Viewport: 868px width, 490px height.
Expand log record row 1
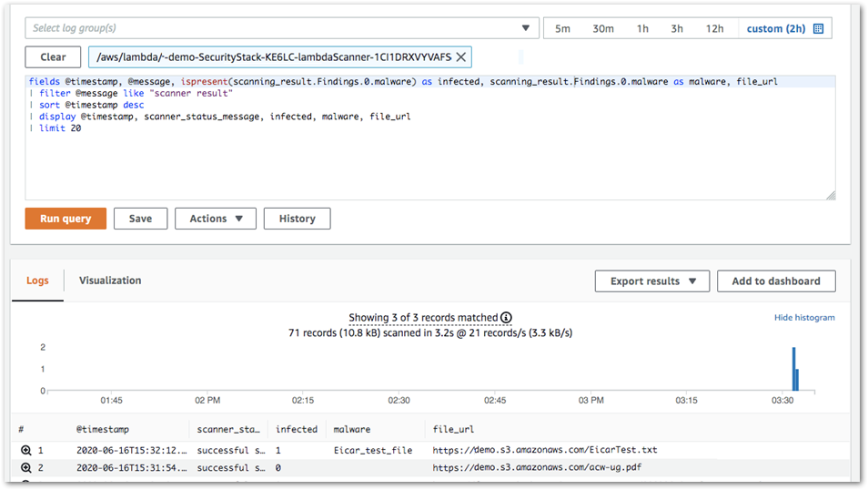(26, 450)
